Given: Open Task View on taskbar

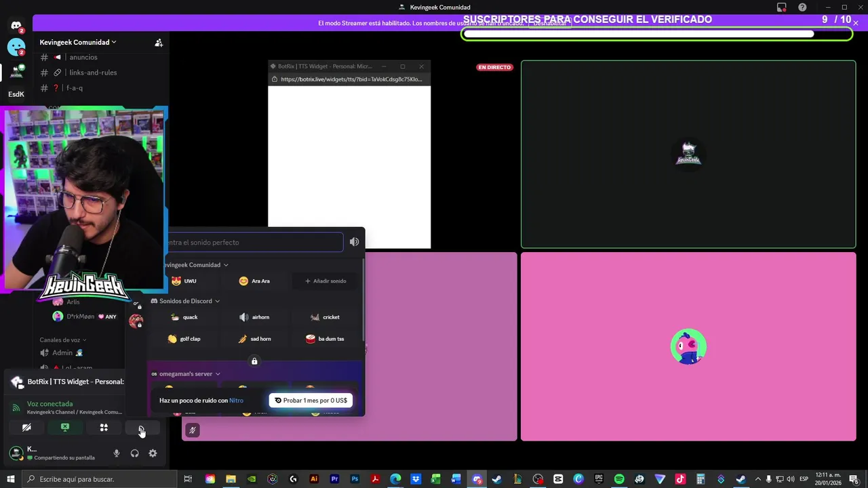Looking at the screenshot, I should (189, 479).
